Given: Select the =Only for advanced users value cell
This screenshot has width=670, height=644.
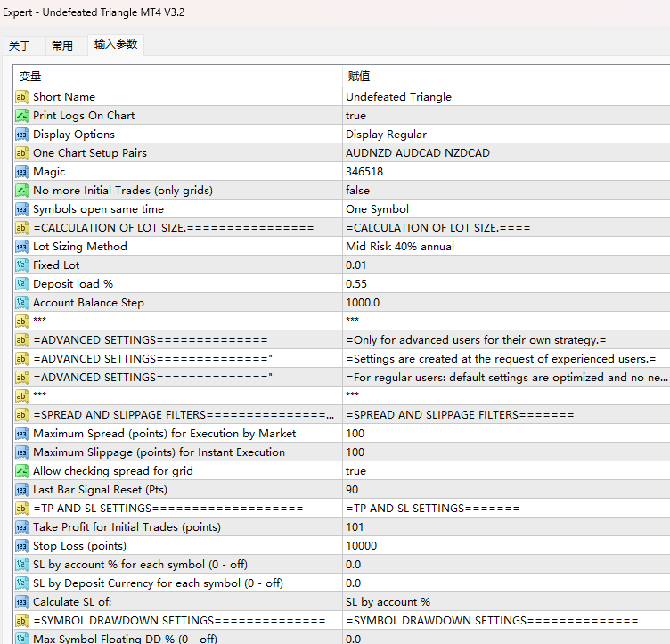Looking at the screenshot, I should 506,340.
